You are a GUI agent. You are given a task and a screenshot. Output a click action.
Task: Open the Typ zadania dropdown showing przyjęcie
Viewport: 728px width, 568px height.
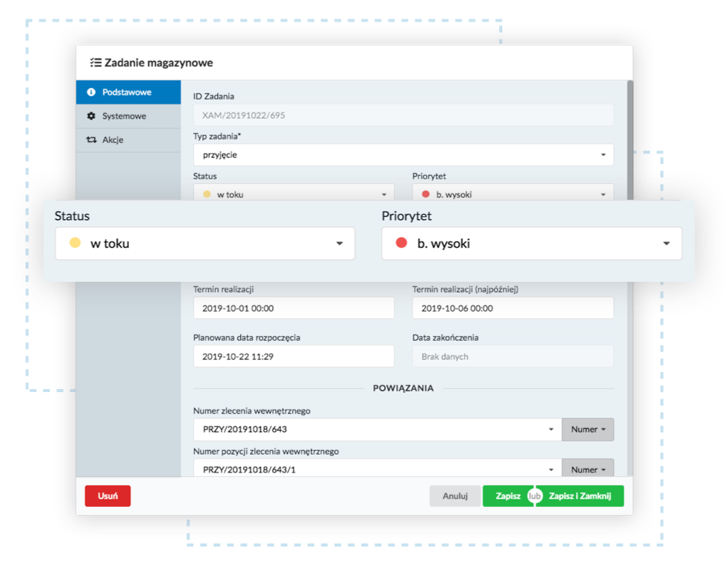(x=403, y=154)
